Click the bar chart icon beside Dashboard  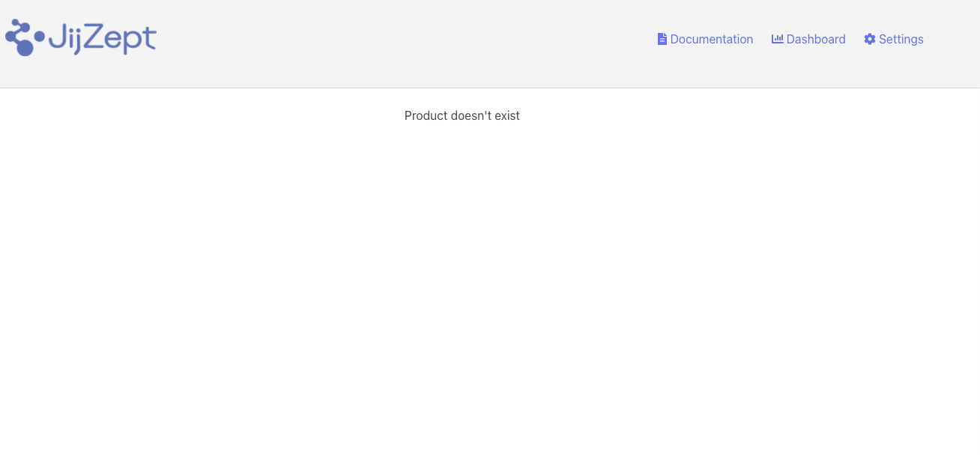point(778,39)
